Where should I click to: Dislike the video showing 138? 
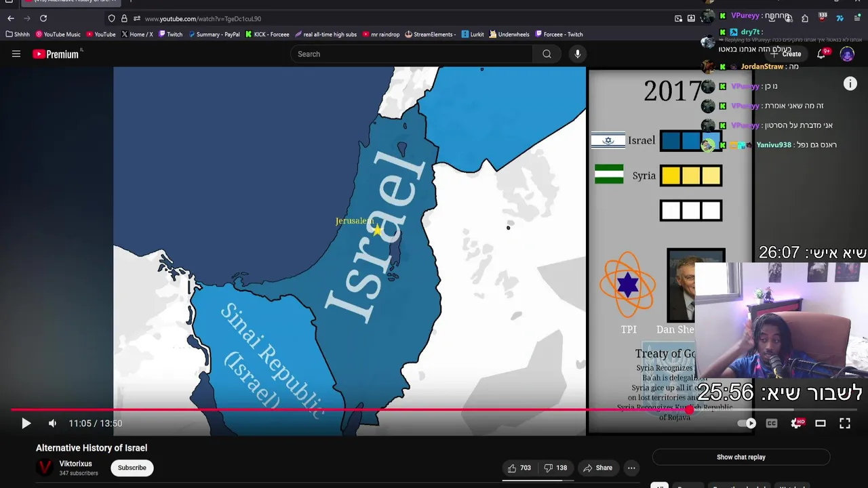[556, 468]
